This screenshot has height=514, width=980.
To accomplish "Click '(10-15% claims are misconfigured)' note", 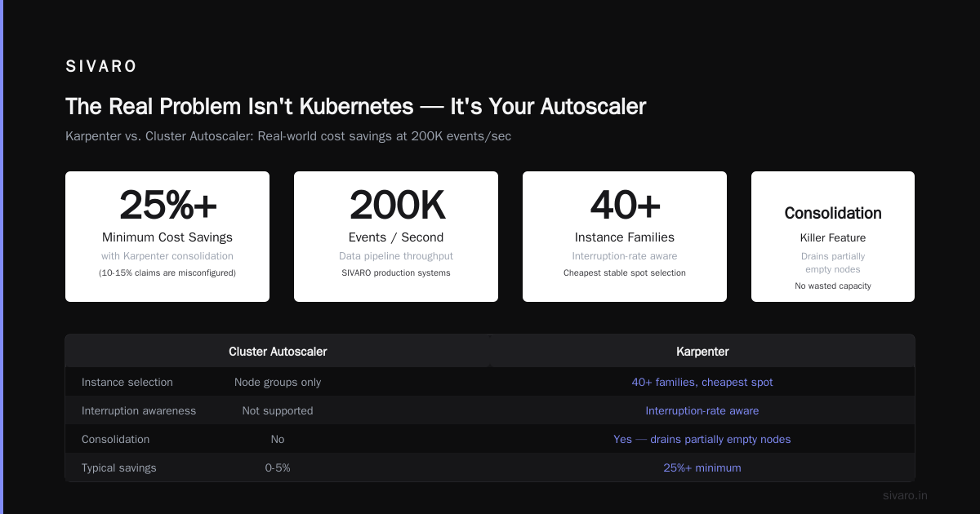I will pos(167,273).
